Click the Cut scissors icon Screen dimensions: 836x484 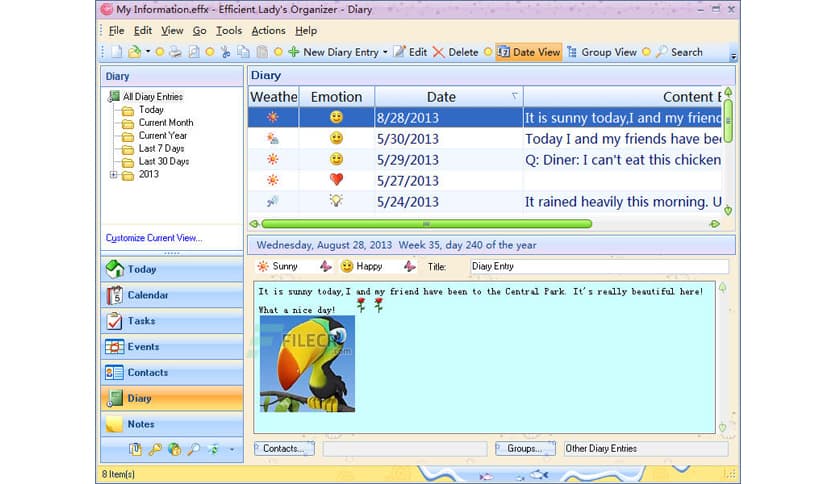[226, 52]
